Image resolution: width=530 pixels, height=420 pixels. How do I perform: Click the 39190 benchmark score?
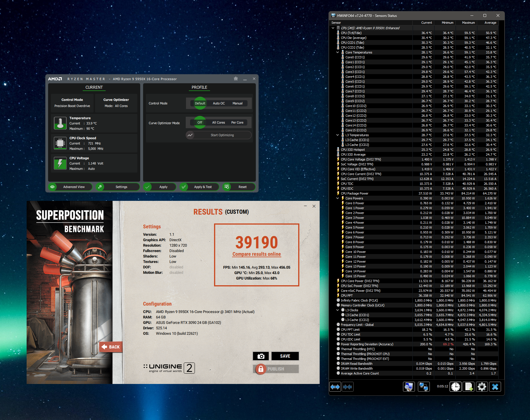pyautogui.click(x=257, y=242)
